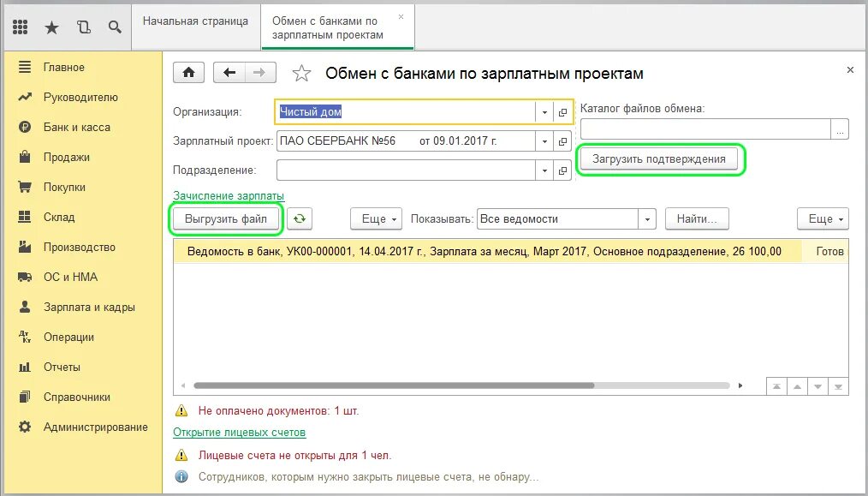Click the Организация field with Чистый дом
The width and height of the screenshot is (868, 496).
pos(405,112)
